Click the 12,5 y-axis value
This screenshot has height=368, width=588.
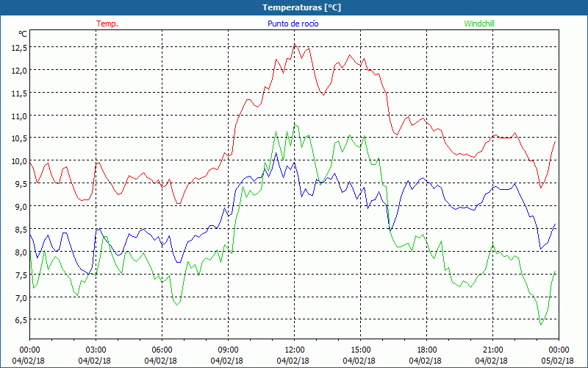tap(18, 47)
